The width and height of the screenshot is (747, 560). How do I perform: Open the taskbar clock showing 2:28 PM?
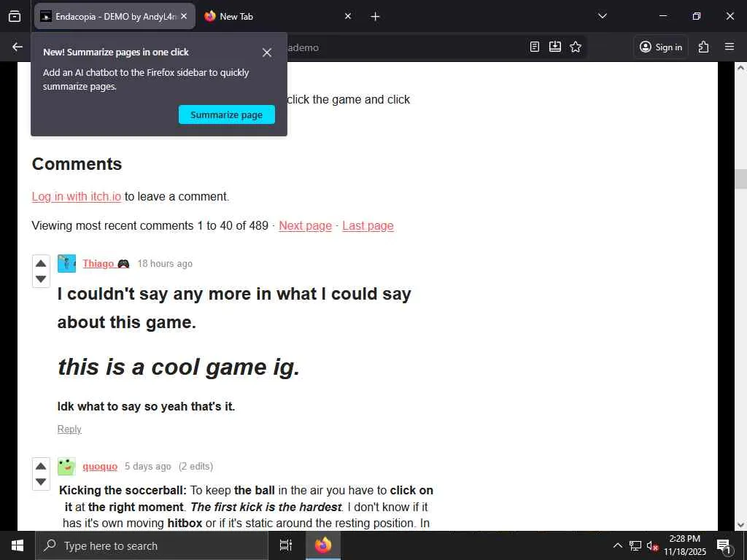point(684,545)
